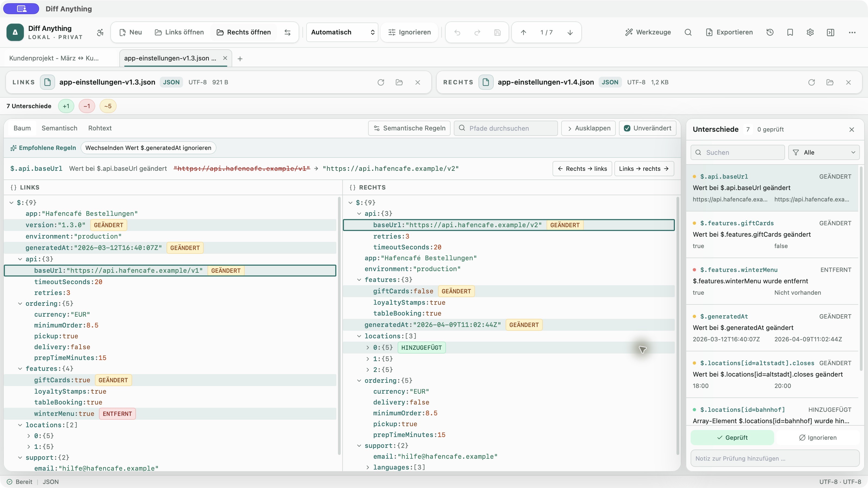Open the history clock icon
The image size is (868, 488).
(x=770, y=32)
